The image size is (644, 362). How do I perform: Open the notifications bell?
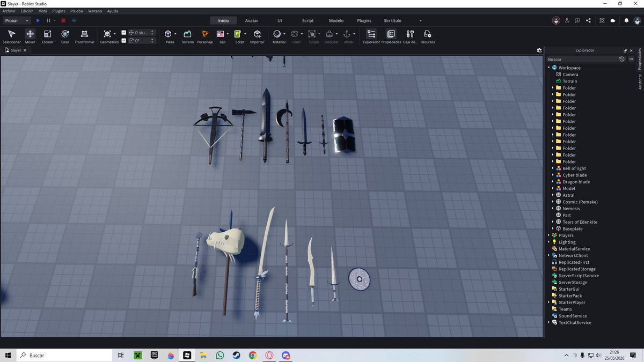[x=626, y=20]
